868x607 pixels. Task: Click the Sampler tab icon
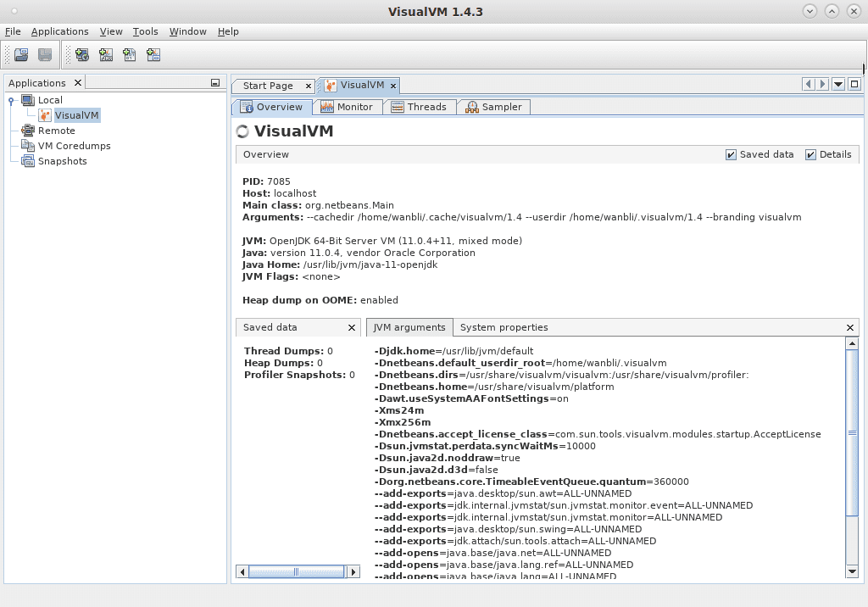point(471,107)
